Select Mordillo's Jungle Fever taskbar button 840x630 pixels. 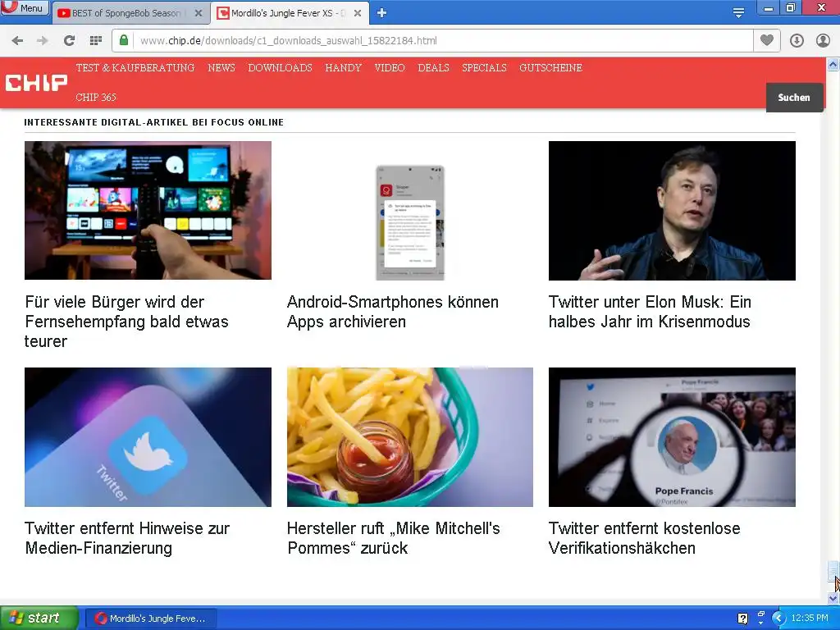tap(151, 619)
